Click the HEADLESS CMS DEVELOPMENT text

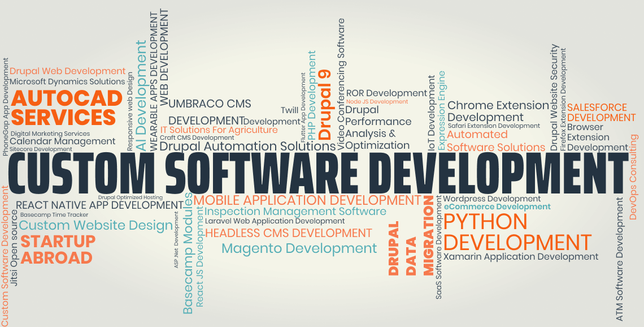pos(288,233)
